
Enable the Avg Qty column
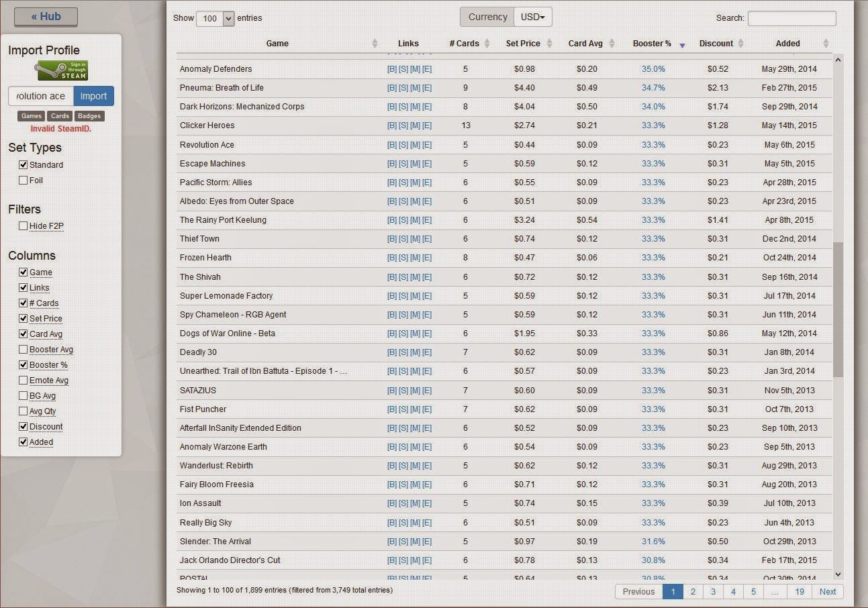tap(23, 411)
